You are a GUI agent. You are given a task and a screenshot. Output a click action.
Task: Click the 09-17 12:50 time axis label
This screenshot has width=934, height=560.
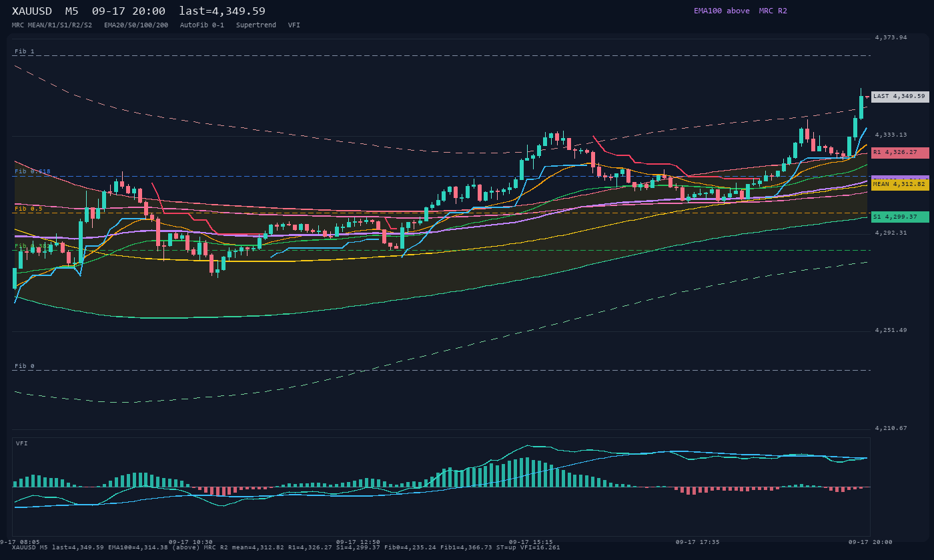(x=358, y=542)
